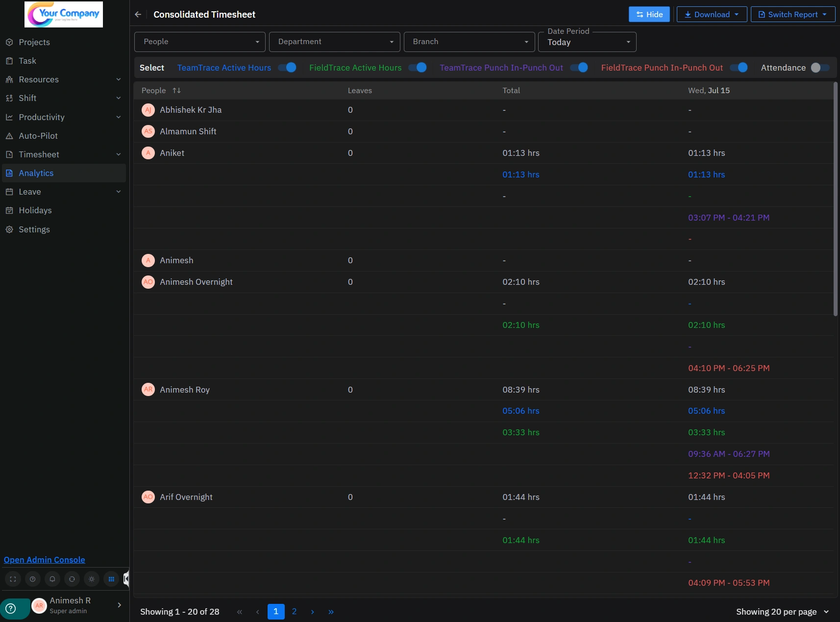840x622 pixels.
Task: Change the Showing 20 per page setting
Action: point(783,612)
